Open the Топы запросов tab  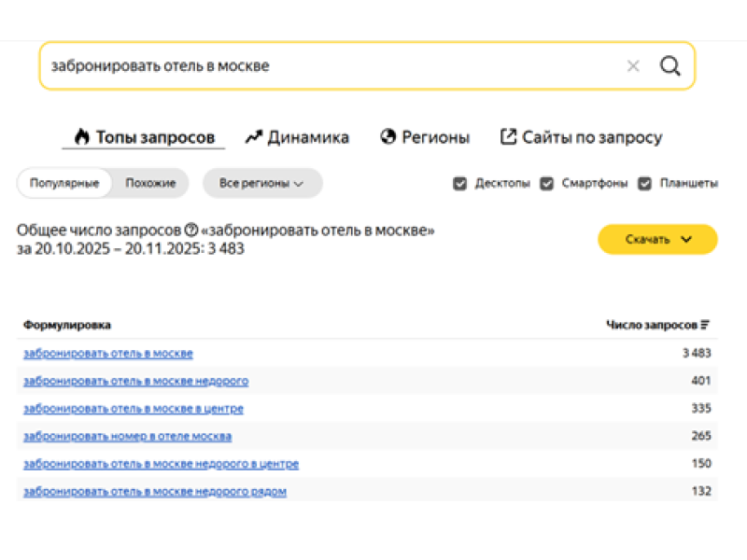[145, 137]
